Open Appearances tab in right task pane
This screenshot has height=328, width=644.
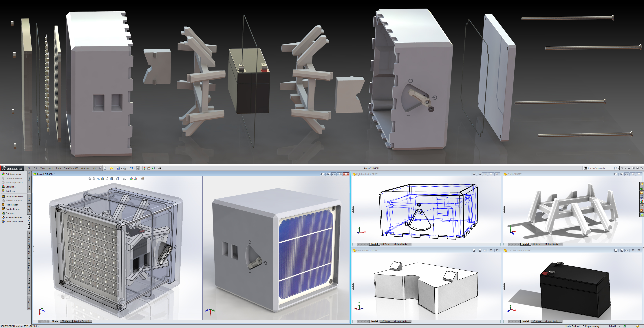642,201
